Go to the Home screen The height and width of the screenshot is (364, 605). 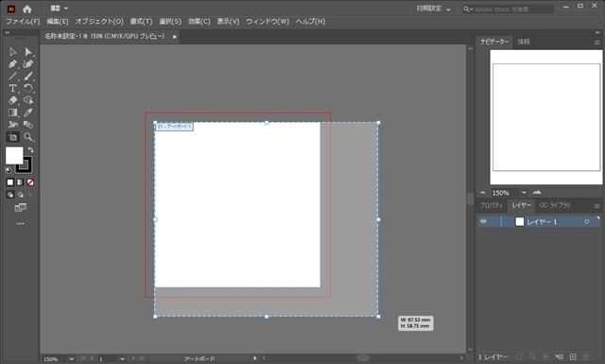point(27,9)
